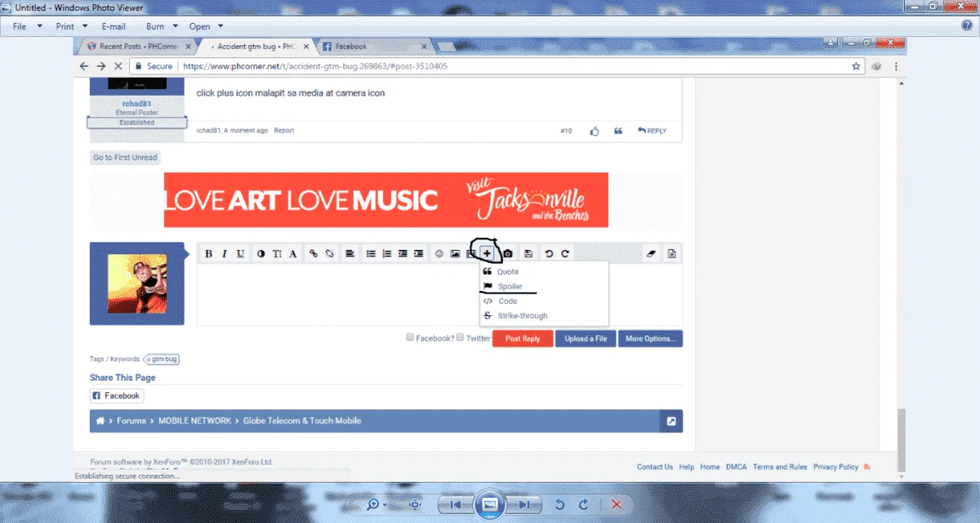Open the font size tool in the editor
The width and height of the screenshot is (980, 523).
(277, 254)
